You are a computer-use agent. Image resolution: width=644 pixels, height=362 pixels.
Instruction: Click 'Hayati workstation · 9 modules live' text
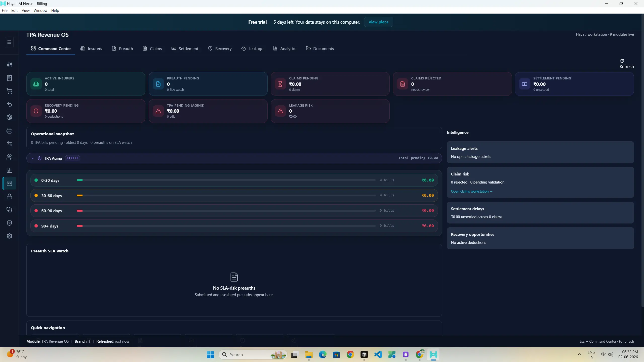point(605,34)
